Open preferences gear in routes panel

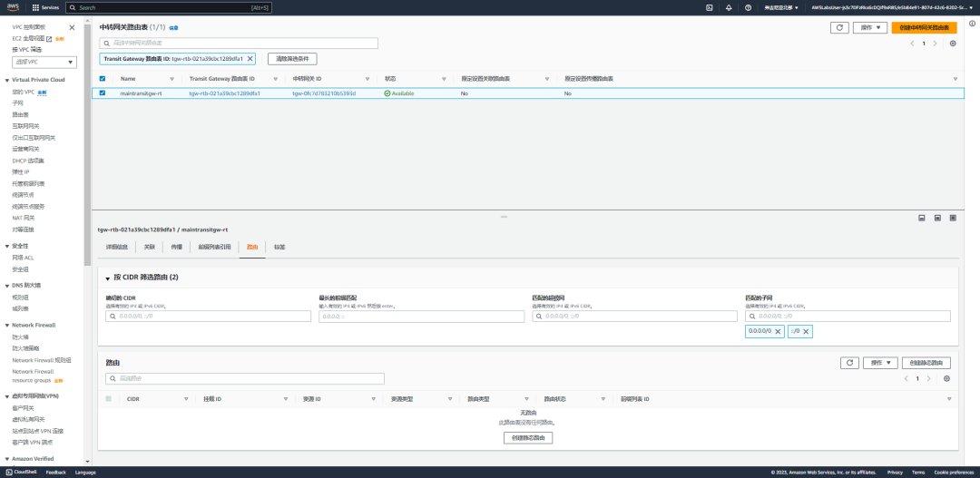pyautogui.click(x=946, y=378)
